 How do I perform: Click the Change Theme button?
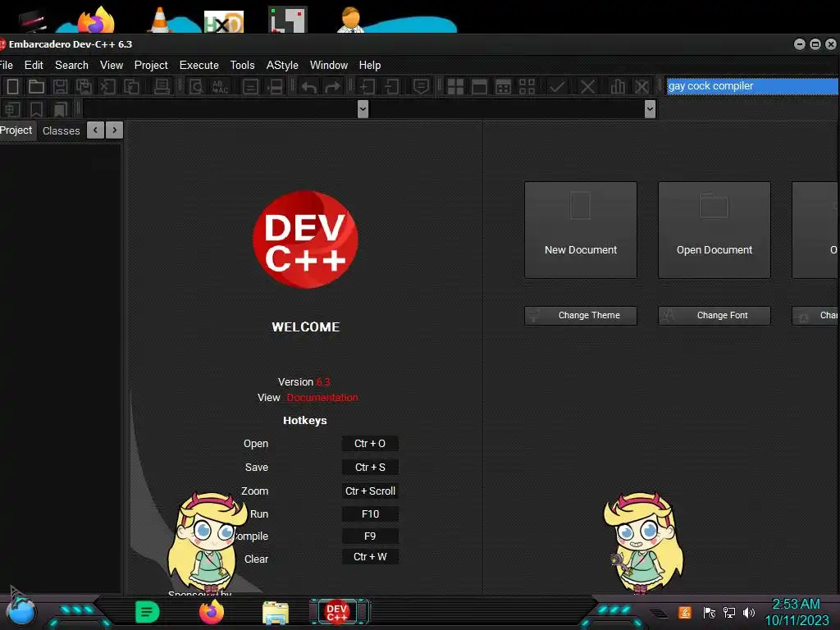pyautogui.click(x=581, y=316)
